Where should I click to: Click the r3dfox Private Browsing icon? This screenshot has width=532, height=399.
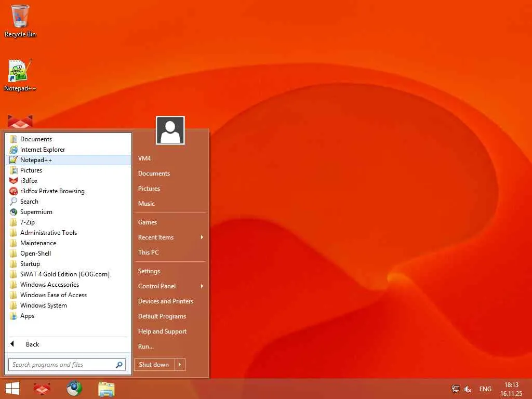tap(14, 191)
